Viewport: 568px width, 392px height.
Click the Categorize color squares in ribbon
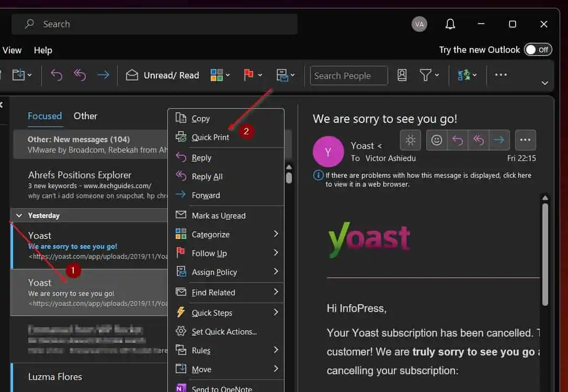pyautogui.click(x=217, y=75)
